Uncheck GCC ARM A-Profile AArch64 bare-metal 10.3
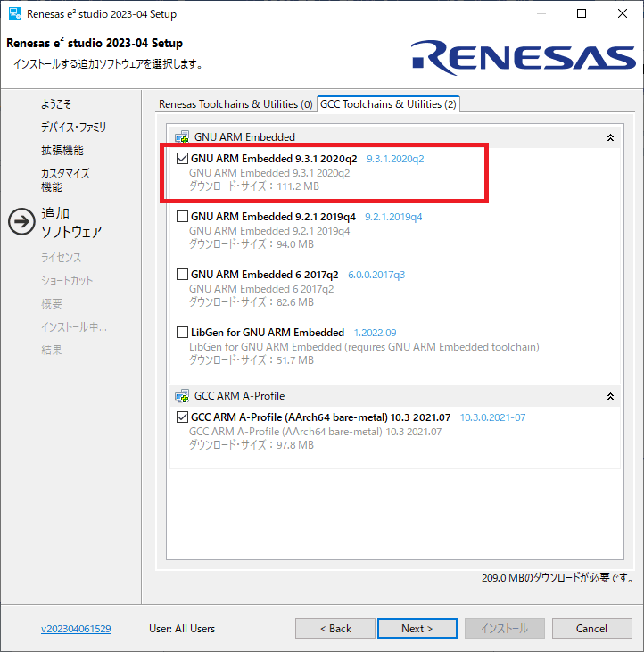This screenshot has height=652, width=644. [x=182, y=417]
